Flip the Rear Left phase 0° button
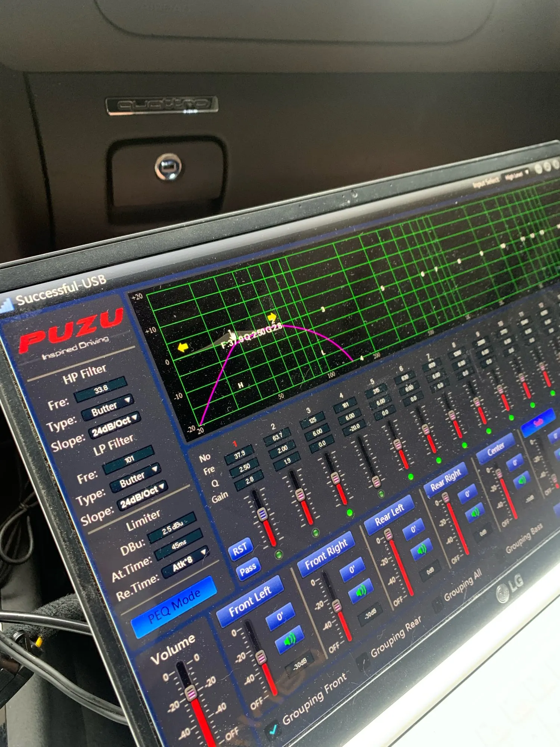 414,529
